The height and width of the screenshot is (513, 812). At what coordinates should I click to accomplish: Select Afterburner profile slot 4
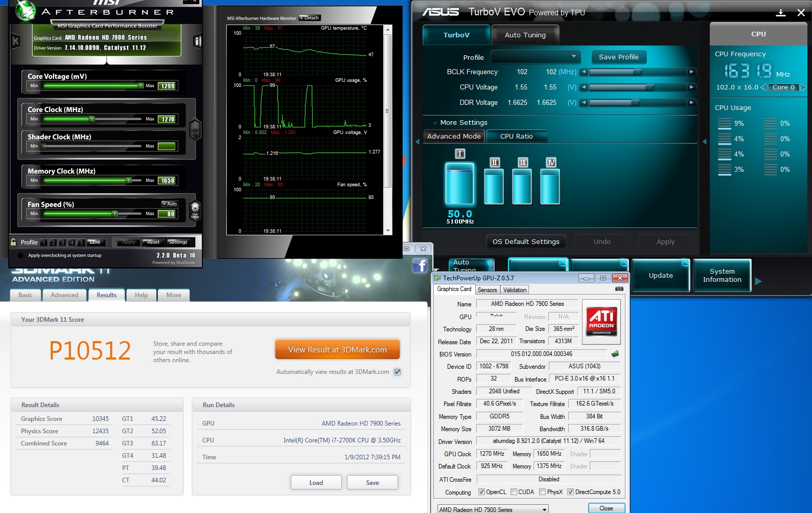point(72,242)
